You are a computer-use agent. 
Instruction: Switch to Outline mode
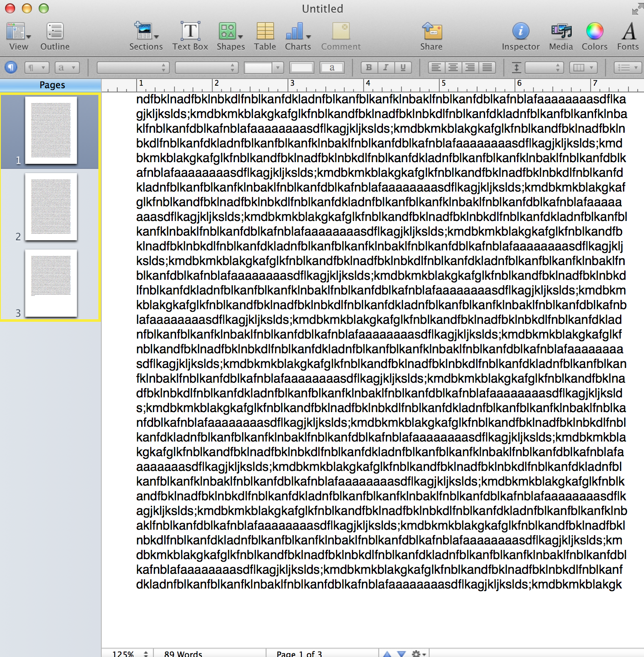tap(55, 37)
